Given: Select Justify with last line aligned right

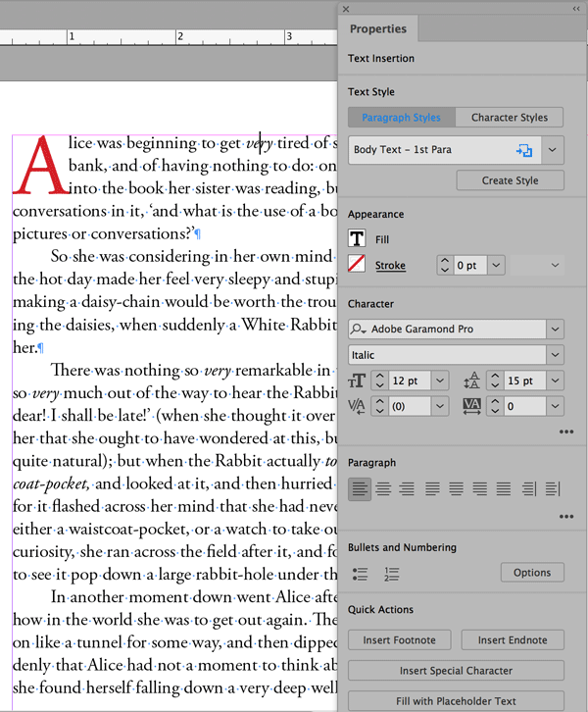Looking at the screenshot, I should 479,489.
